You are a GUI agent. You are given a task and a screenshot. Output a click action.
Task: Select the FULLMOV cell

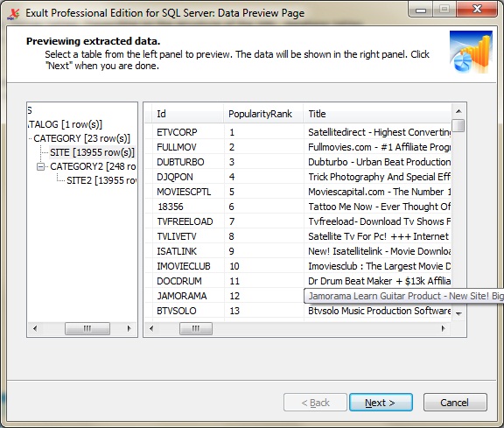[188, 147]
